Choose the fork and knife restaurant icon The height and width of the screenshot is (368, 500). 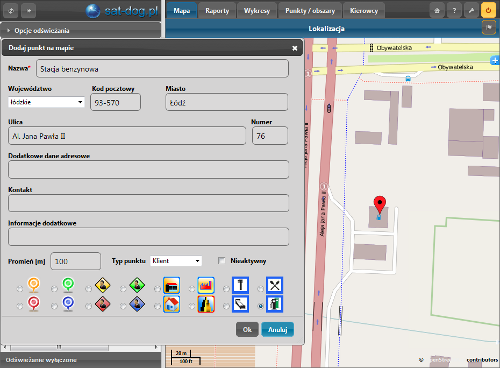coord(274,285)
